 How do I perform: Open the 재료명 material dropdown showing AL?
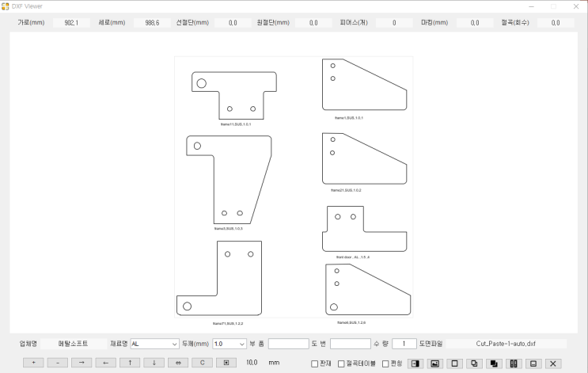[x=155, y=344]
